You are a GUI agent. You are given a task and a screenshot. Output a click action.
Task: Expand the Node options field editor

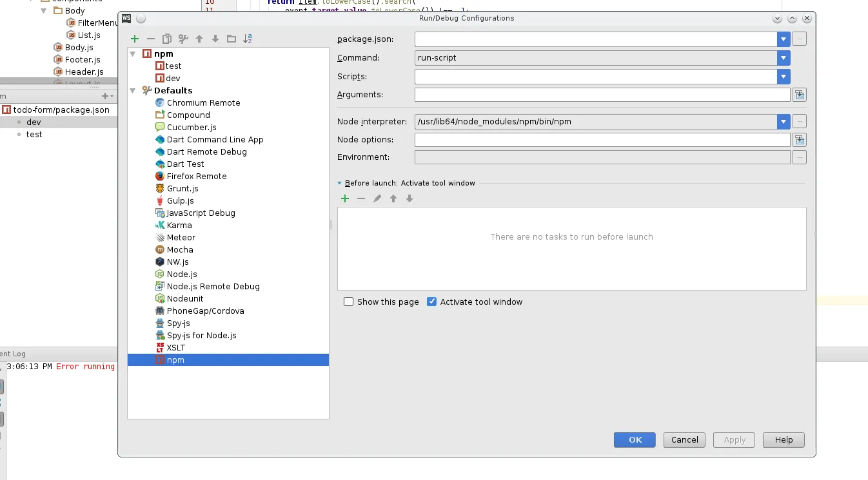pyautogui.click(x=800, y=140)
